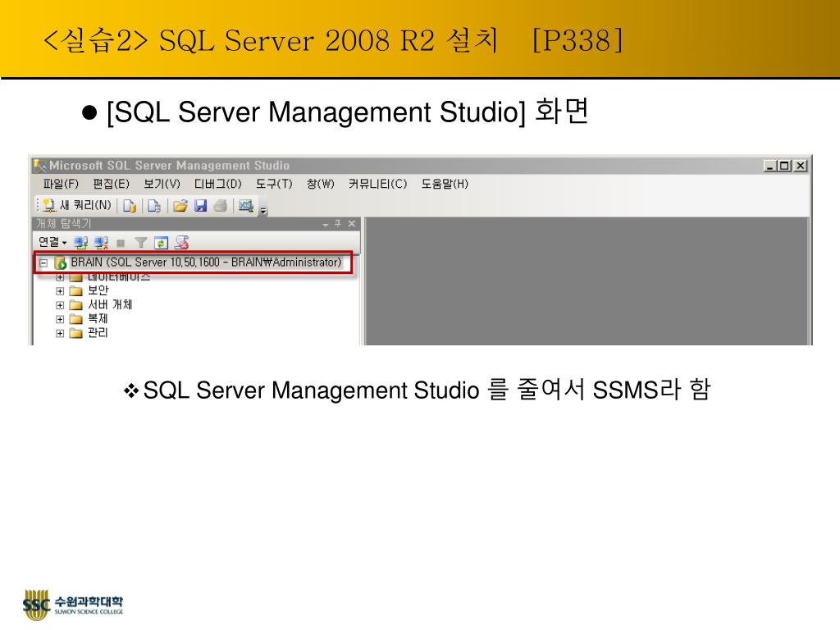
Task: Open the 연결 dropdown in Object Explorer
Action: pos(52,243)
